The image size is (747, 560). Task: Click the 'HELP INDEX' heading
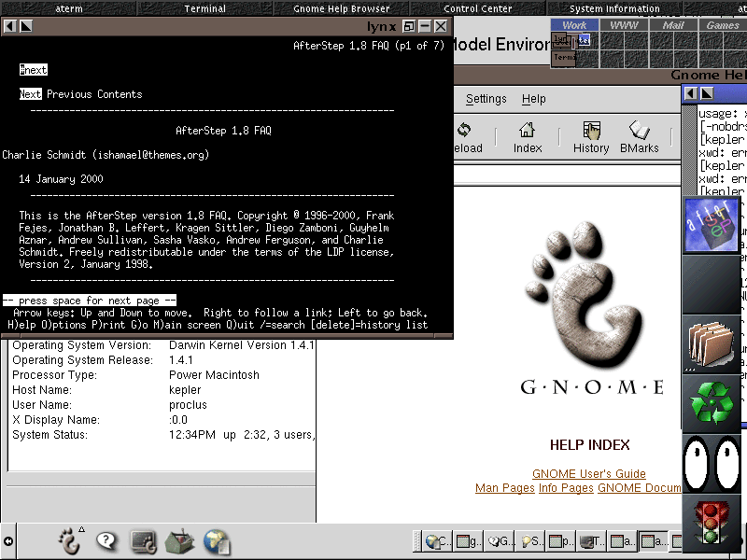point(590,445)
